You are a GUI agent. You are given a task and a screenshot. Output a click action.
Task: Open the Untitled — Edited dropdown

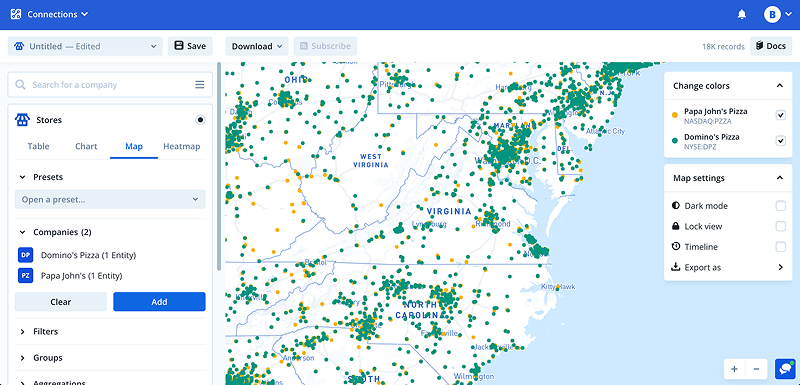point(85,46)
